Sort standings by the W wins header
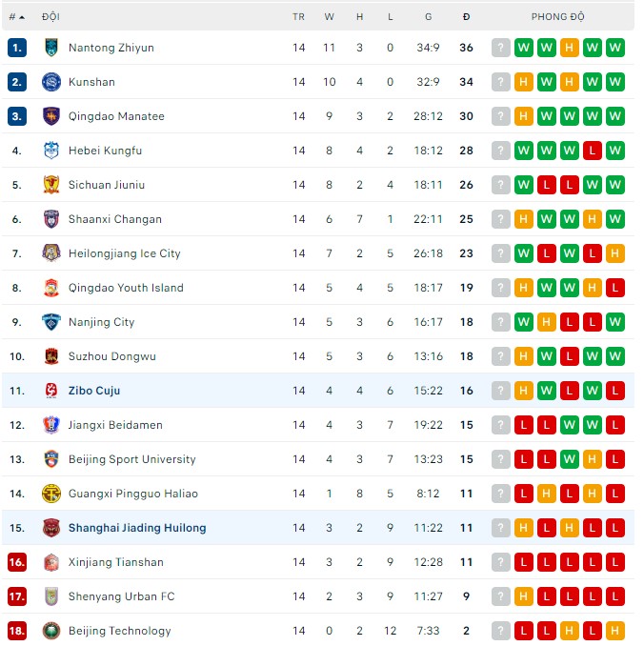This screenshot has height=646, width=644. coord(330,16)
